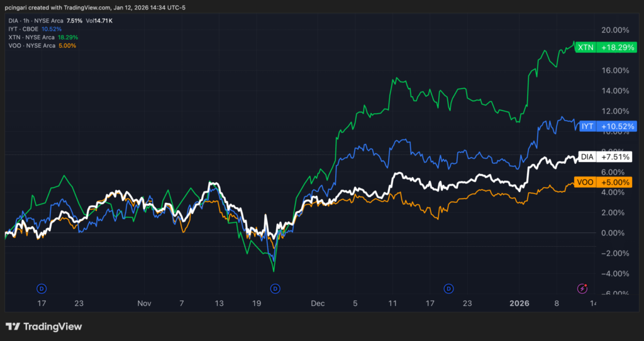Click the Nov label on time axis

[144, 303]
